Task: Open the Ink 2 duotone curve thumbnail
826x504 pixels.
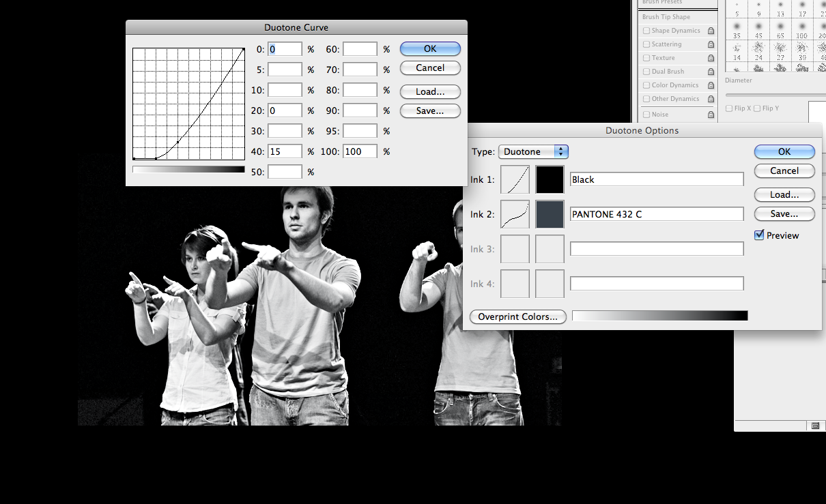Action: point(515,214)
